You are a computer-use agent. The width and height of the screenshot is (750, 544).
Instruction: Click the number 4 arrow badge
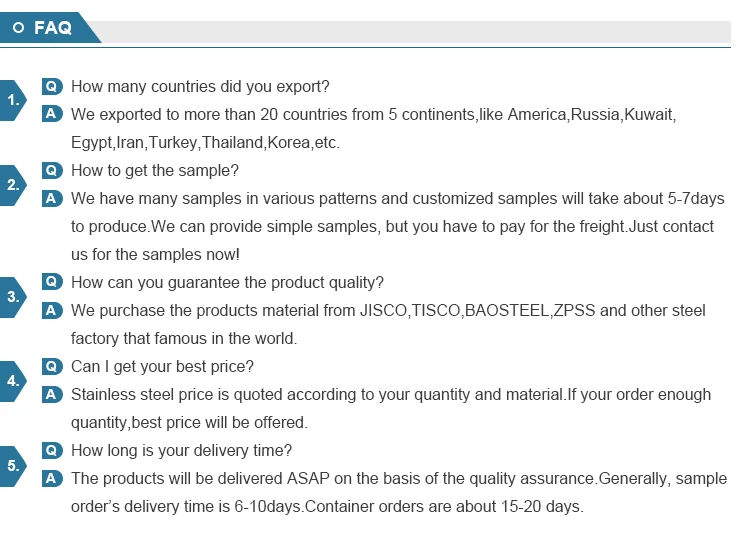(x=13, y=381)
